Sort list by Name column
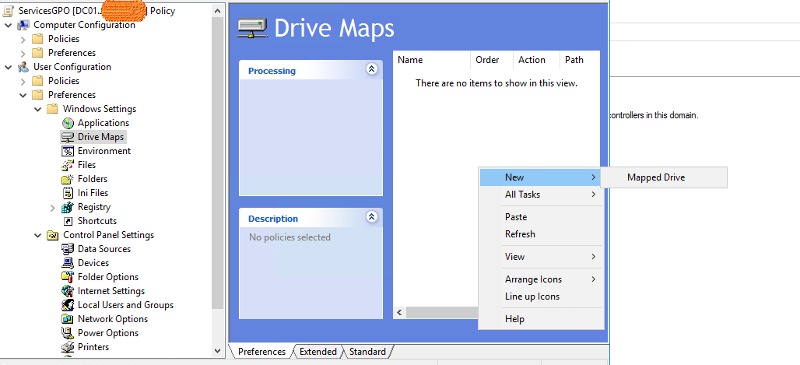Image resolution: width=800 pixels, height=365 pixels. (432, 60)
